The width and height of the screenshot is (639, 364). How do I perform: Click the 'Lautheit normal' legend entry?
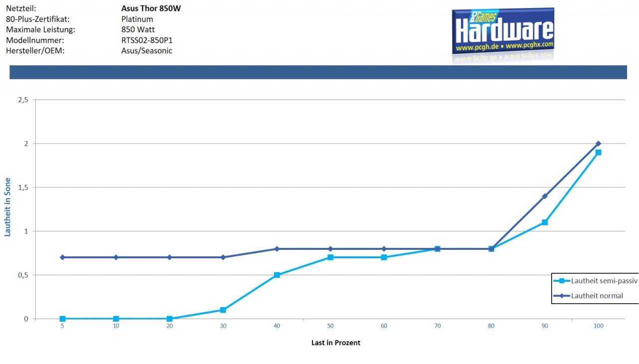point(589,296)
